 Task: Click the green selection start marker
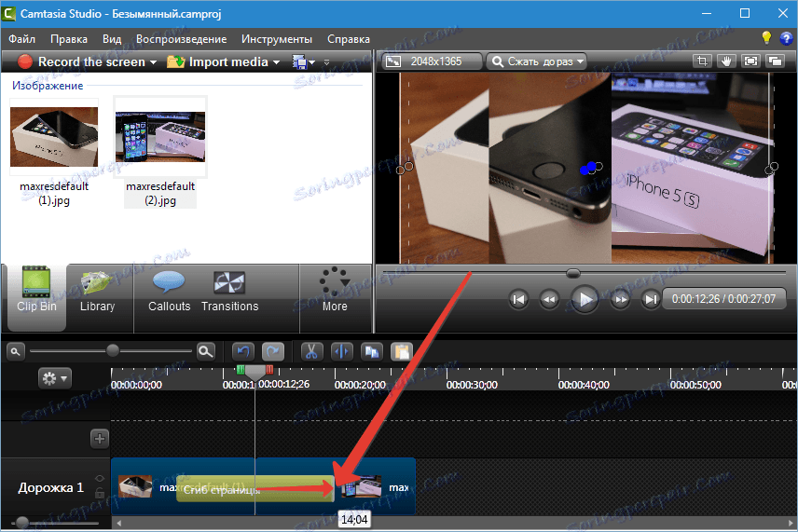(x=241, y=369)
